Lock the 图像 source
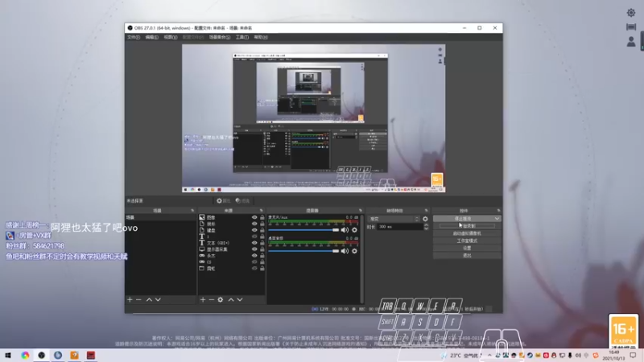This screenshot has width=644, height=362. (262, 217)
